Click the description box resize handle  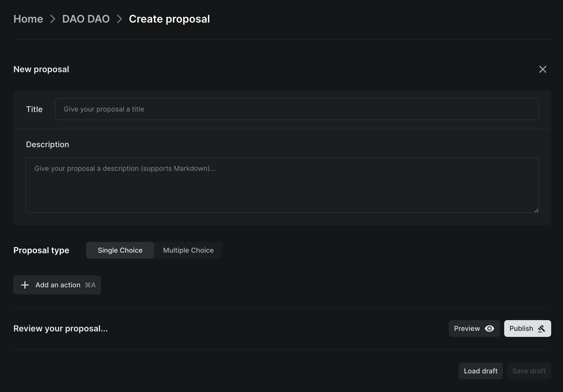pos(536,210)
